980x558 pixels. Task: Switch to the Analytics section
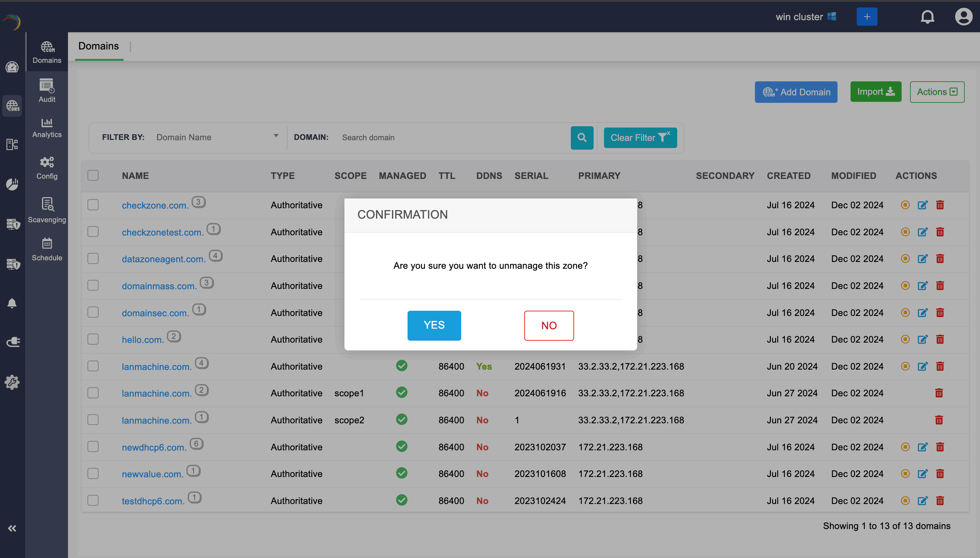tap(47, 128)
